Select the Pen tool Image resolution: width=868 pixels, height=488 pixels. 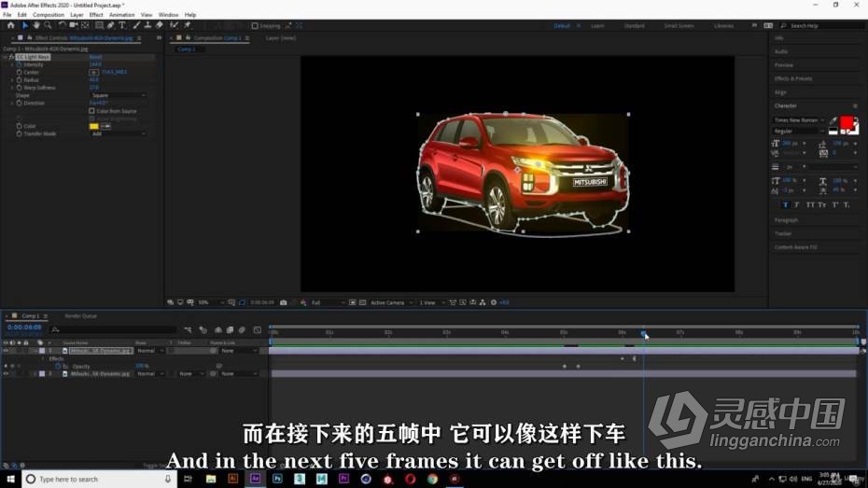(x=111, y=25)
